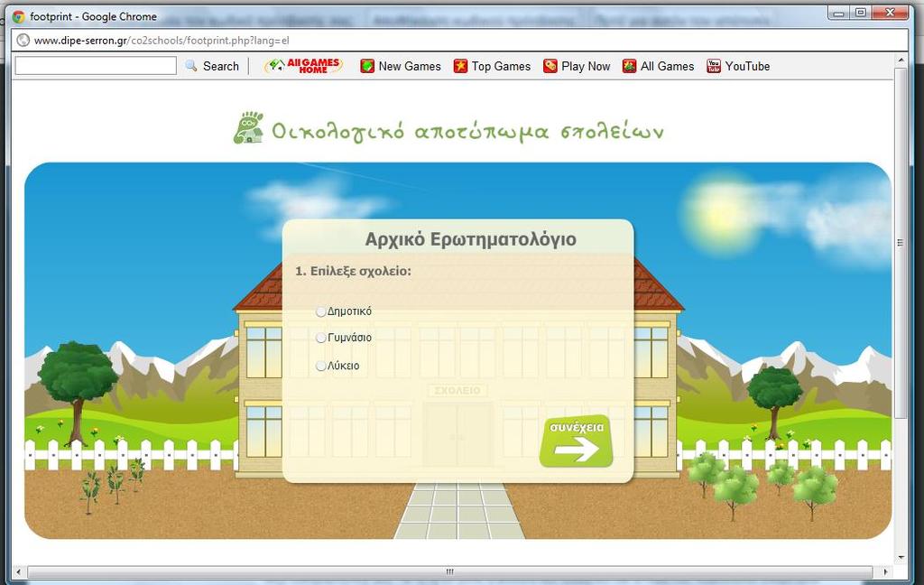Open the YouTube toolbar link
924x585 pixels.
[738, 66]
